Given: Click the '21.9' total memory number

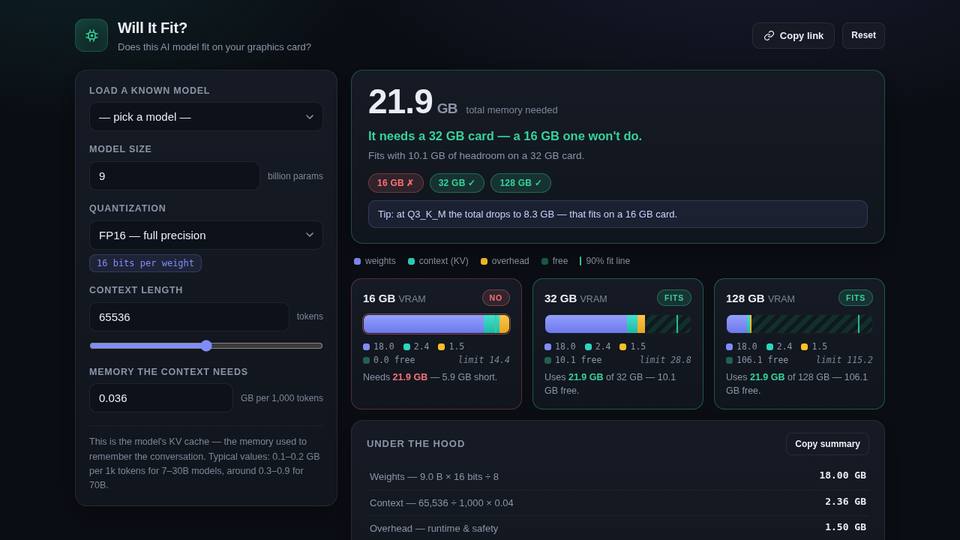Looking at the screenshot, I should (x=400, y=102).
